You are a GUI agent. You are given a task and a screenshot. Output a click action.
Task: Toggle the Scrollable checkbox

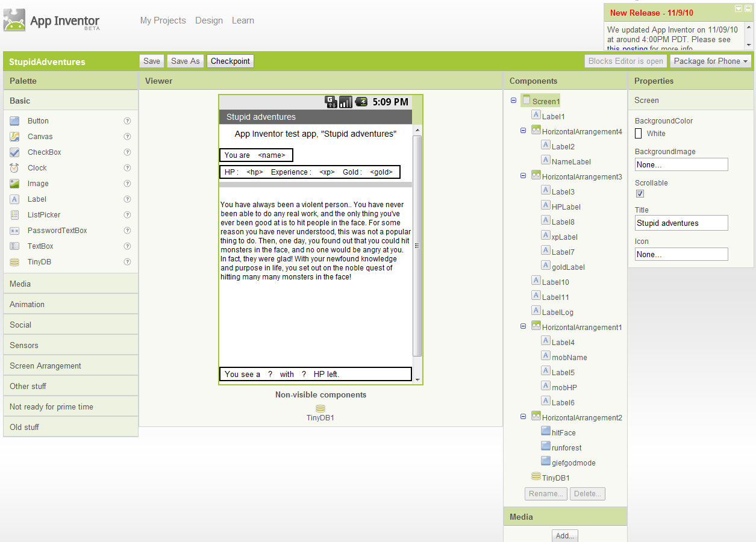(640, 193)
